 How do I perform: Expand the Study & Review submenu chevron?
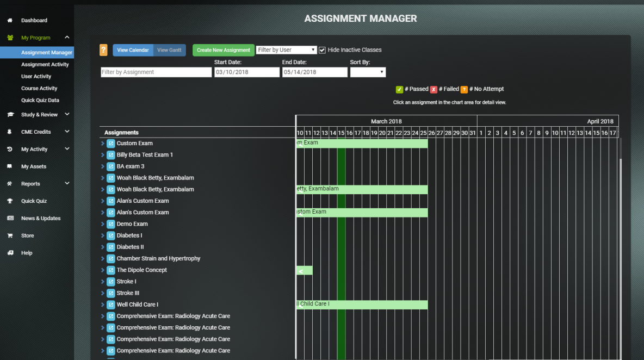(67, 114)
